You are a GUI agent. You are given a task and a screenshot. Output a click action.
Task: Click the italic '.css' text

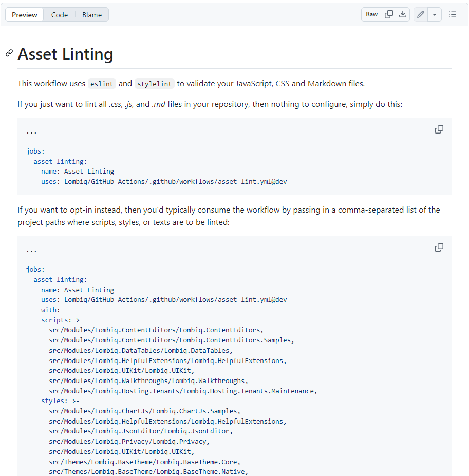pyautogui.click(x=115, y=104)
